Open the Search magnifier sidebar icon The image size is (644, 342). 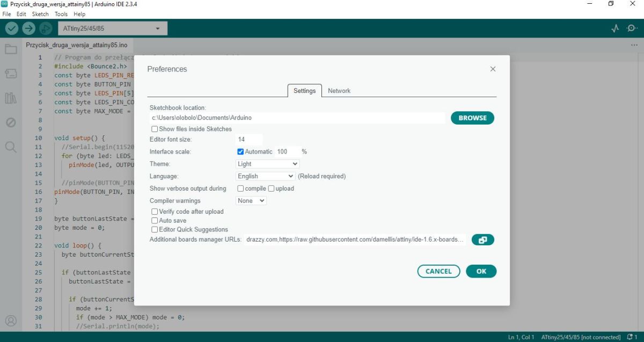point(11,147)
